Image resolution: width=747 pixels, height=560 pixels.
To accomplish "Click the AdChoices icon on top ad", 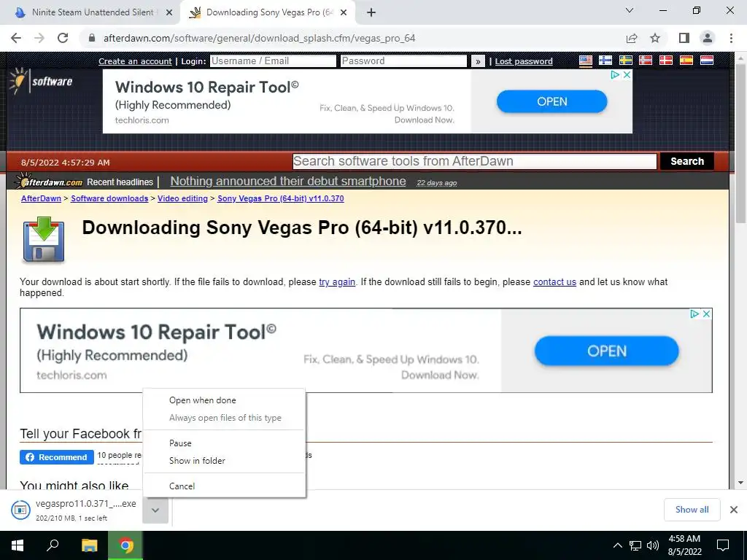I will click(616, 75).
